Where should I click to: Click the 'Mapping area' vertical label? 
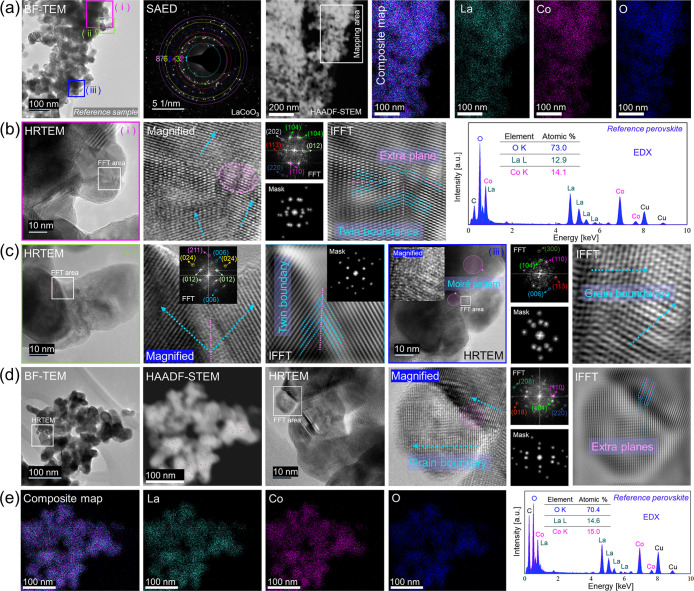pyautogui.click(x=357, y=34)
